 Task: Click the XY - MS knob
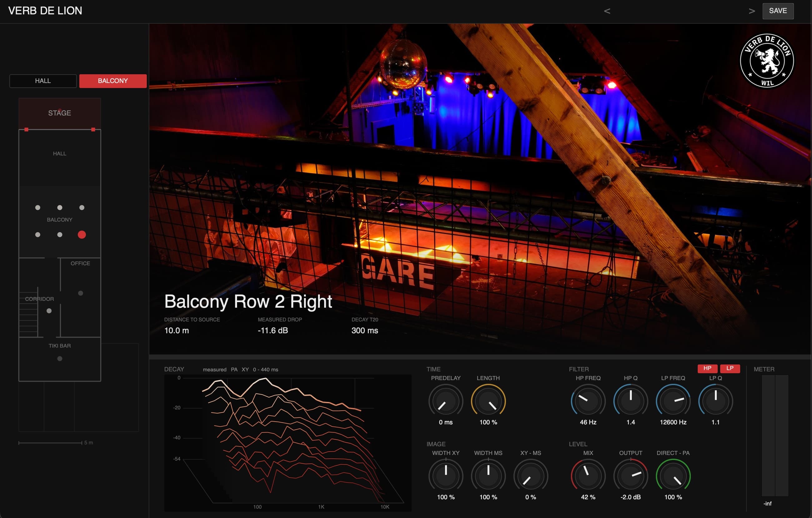pyautogui.click(x=531, y=476)
